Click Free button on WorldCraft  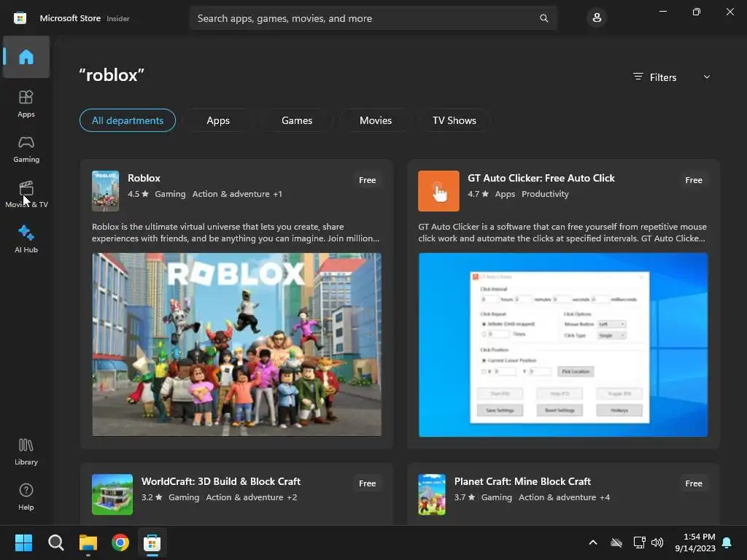coord(368,483)
